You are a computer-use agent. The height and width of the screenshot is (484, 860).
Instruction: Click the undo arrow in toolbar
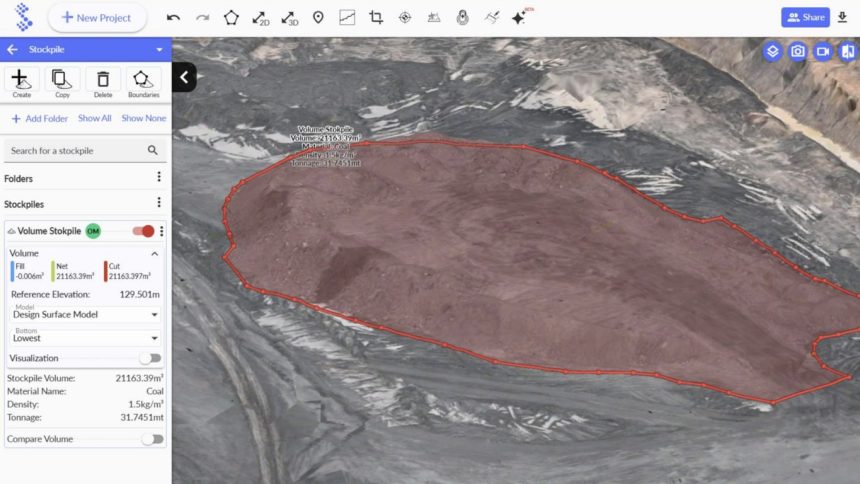coord(174,17)
